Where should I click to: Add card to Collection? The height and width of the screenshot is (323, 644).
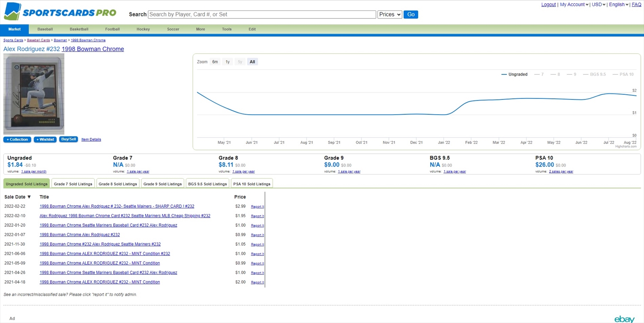point(17,140)
